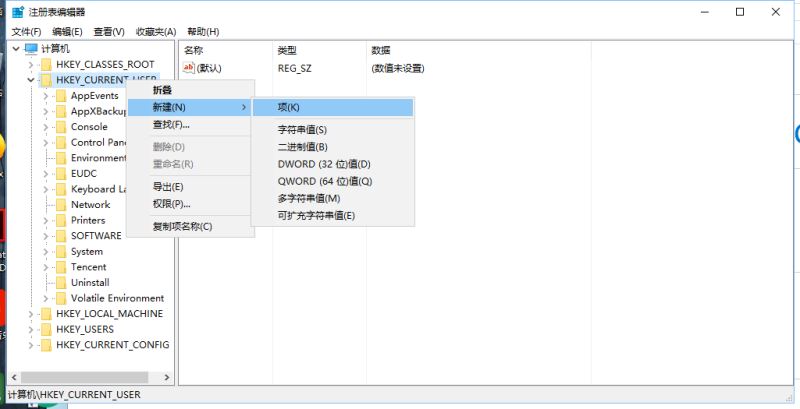This screenshot has width=800, height=409.
Task: Click the System folder icon
Action: 61,251
